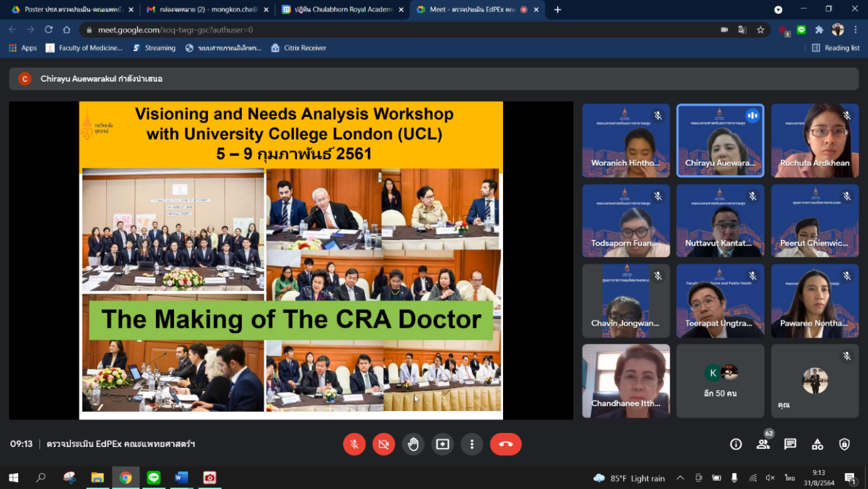Select Nuttavut Kantat participant tile
Image resolution: width=868 pixels, height=489 pixels.
click(720, 221)
